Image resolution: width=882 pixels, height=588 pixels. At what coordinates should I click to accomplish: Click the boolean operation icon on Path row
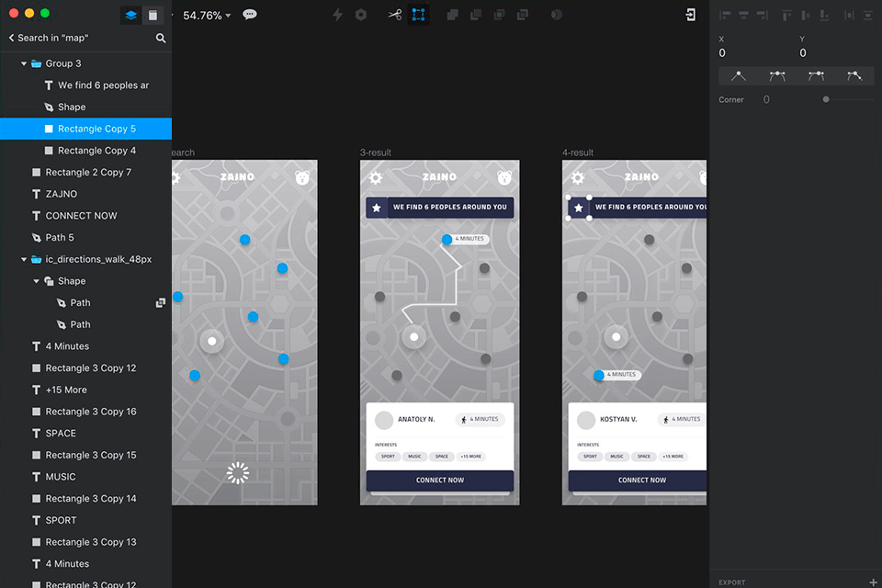tap(160, 302)
